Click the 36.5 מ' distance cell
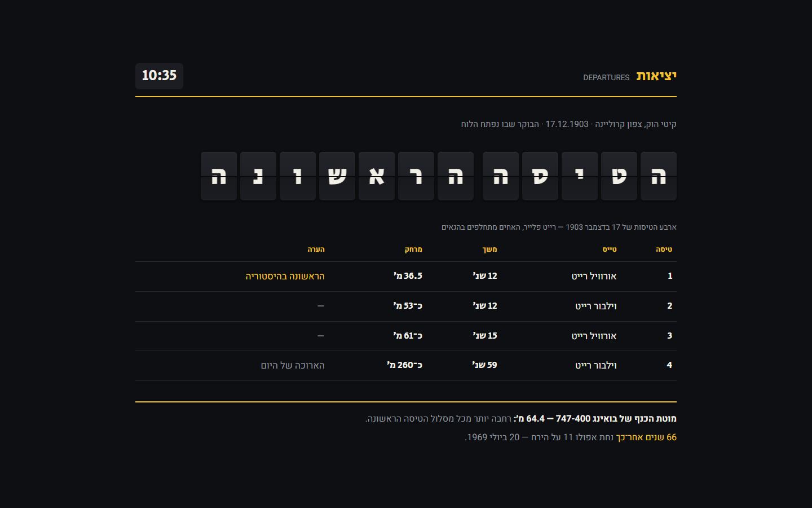Screen dimensions: 812x508 click(x=408, y=276)
